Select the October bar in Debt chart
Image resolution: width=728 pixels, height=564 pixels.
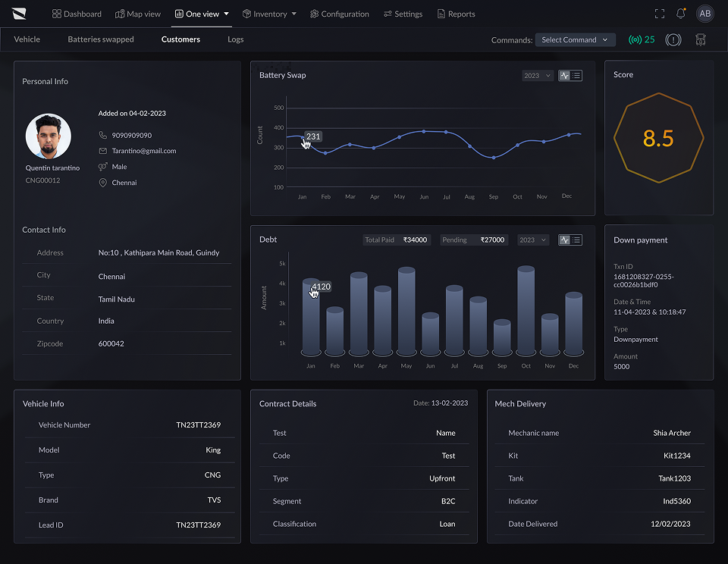[x=526, y=311]
